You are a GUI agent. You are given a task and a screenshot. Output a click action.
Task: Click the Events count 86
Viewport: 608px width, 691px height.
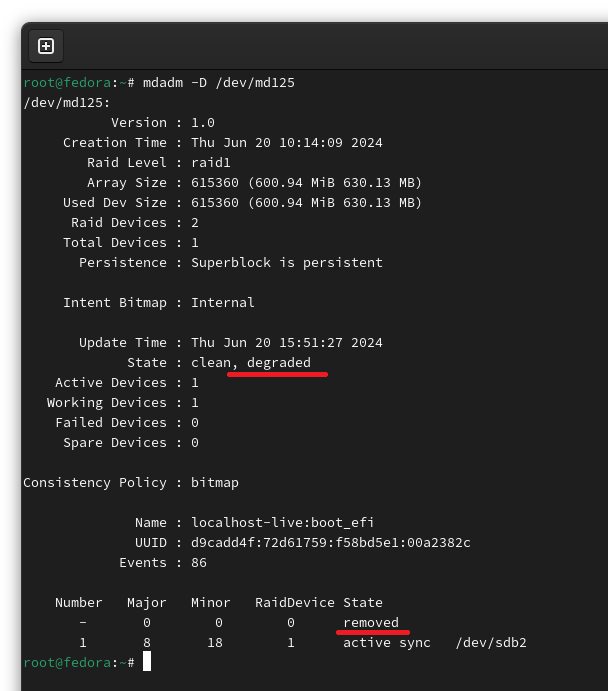pyautogui.click(x=199, y=563)
